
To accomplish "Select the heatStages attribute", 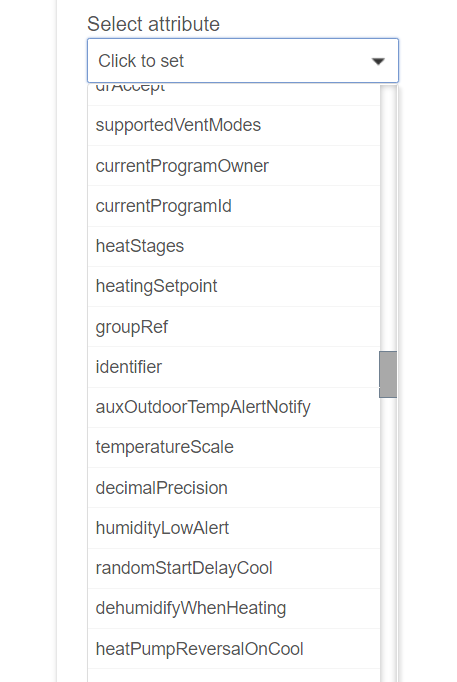I will pyautogui.click(x=234, y=246).
